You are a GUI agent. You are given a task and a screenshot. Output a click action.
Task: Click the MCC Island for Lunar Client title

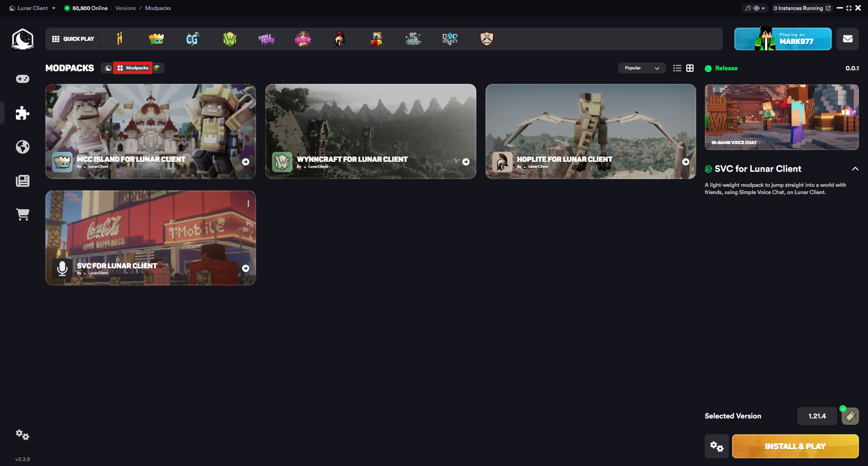pyautogui.click(x=131, y=159)
